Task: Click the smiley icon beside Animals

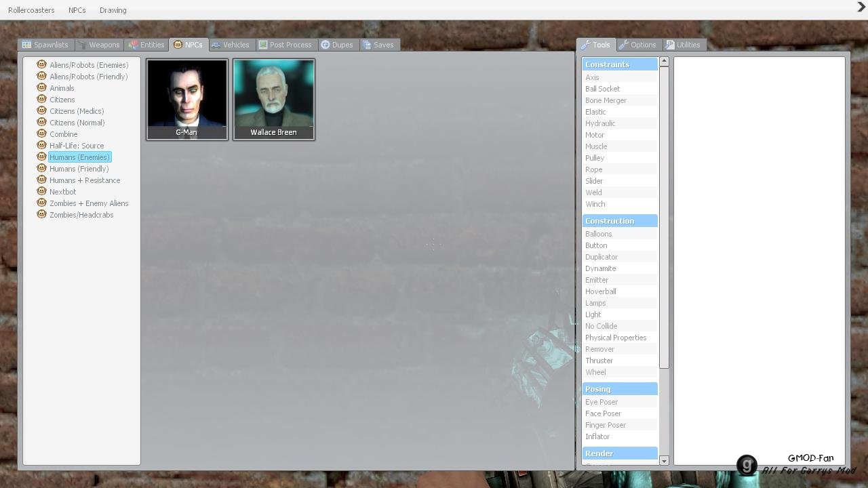Action: pyautogui.click(x=41, y=87)
